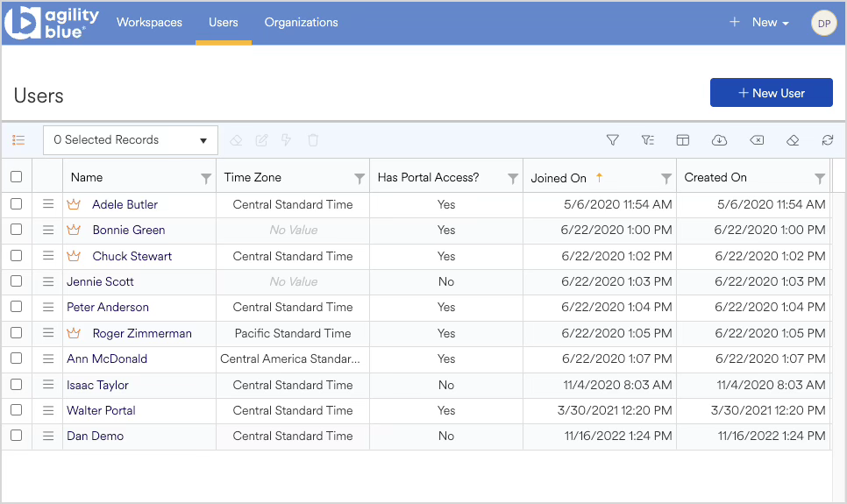Click the filter funnel toolbar icon
Screen dimensions: 847x504
pos(612,140)
